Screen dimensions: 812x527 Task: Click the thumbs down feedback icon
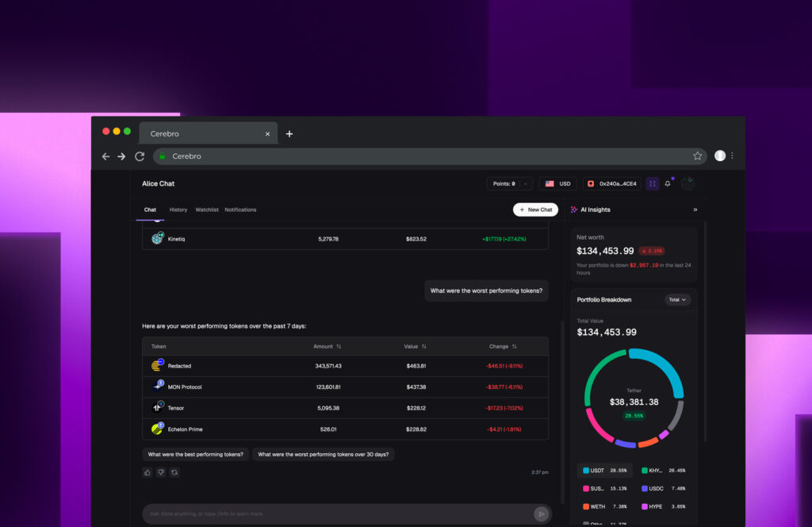tap(161, 472)
